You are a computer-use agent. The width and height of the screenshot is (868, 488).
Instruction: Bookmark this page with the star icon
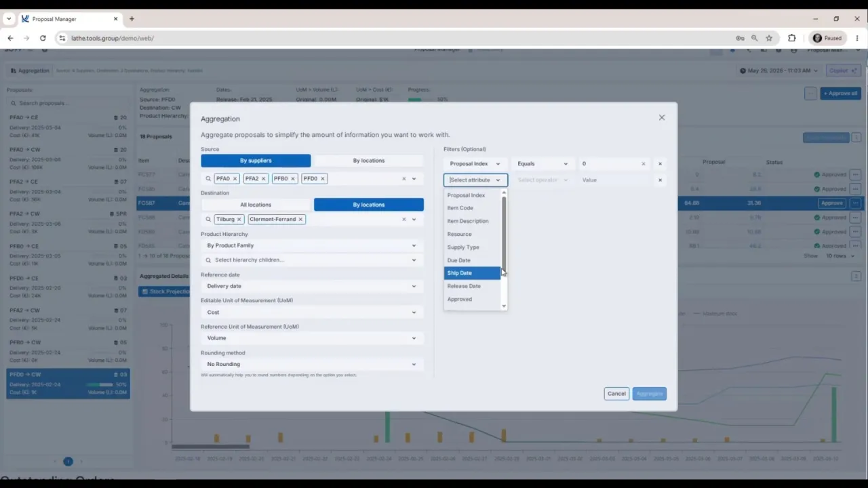point(769,38)
